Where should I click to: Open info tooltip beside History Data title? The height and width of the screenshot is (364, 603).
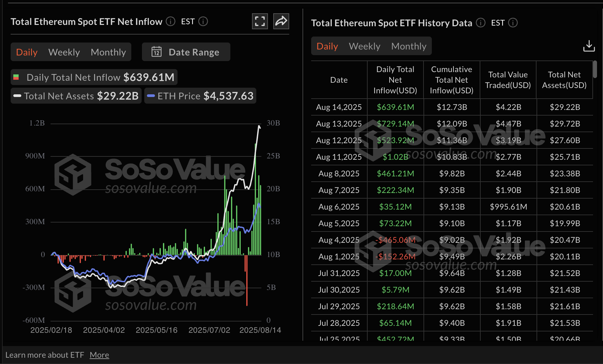tap(481, 23)
